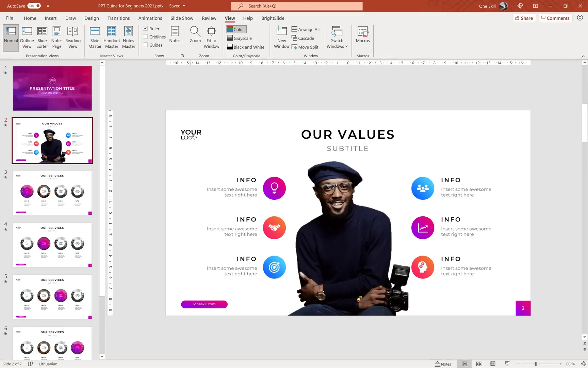The height and width of the screenshot is (368, 588).
Task: Switch to the Home tab
Action: 30,18
